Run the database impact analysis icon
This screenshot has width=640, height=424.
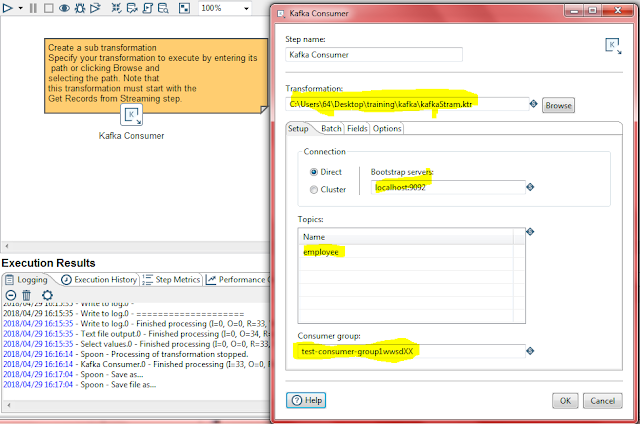point(132,8)
